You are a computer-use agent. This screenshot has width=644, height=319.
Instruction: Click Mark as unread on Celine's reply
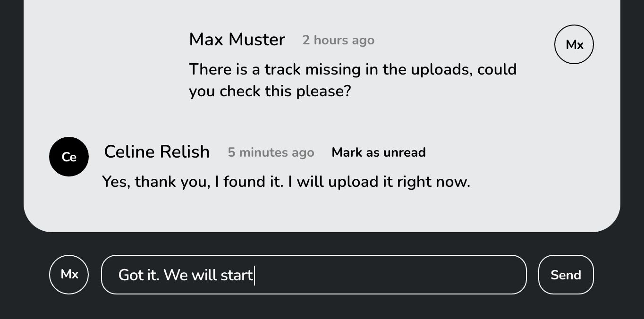click(378, 152)
